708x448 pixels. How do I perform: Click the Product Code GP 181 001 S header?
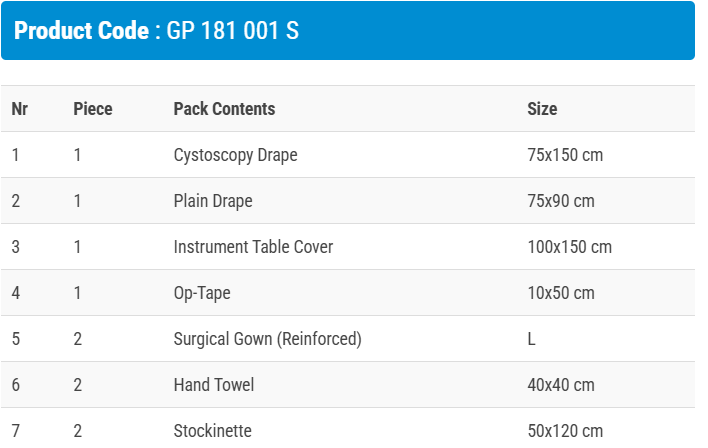[x=157, y=30]
